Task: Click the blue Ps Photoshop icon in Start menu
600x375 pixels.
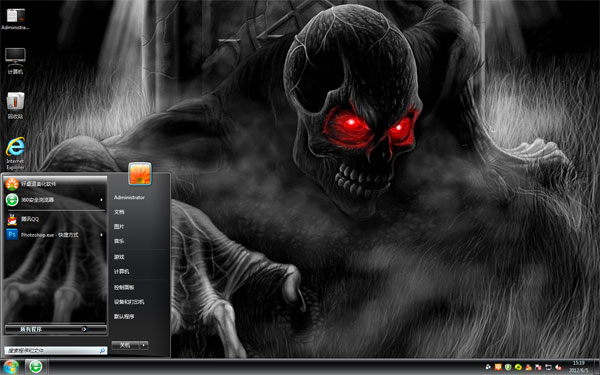Action: click(12, 234)
